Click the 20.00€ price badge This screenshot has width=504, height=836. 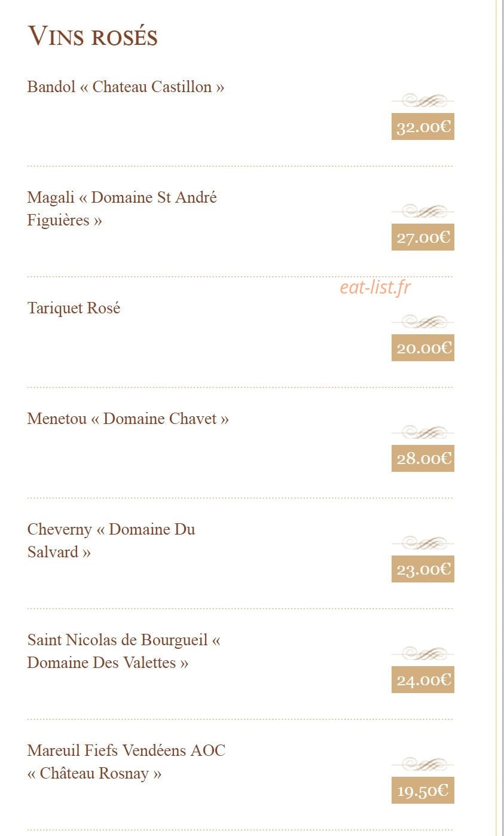(423, 348)
